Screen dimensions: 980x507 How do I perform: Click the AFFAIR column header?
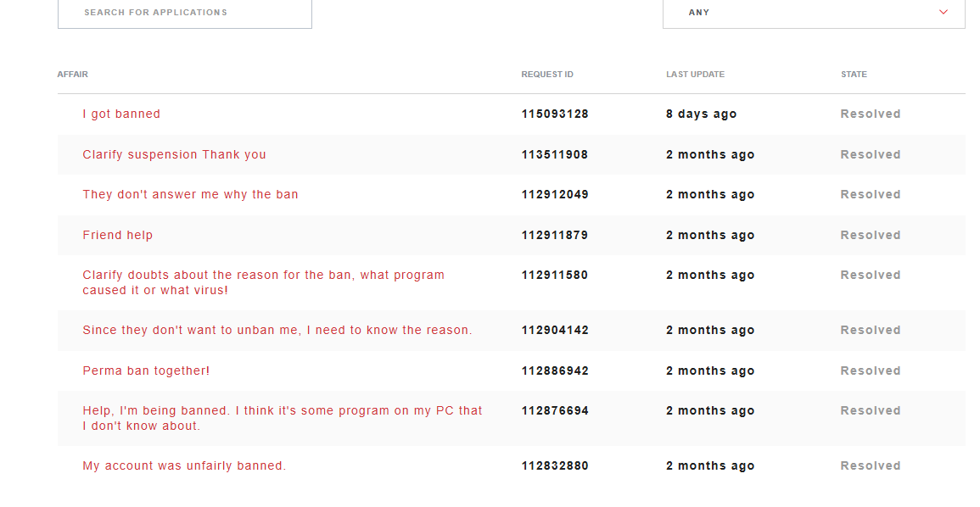coord(72,75)
